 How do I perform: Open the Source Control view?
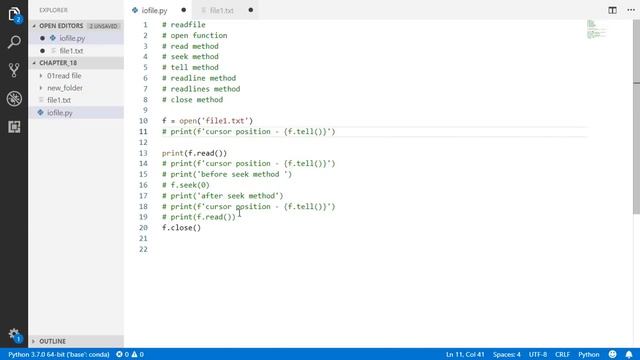[14, 70]
